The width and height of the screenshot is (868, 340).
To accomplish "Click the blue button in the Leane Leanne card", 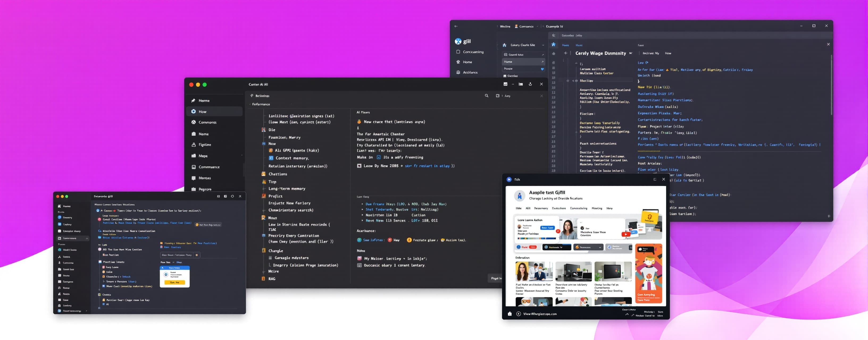I will [547, 228].
